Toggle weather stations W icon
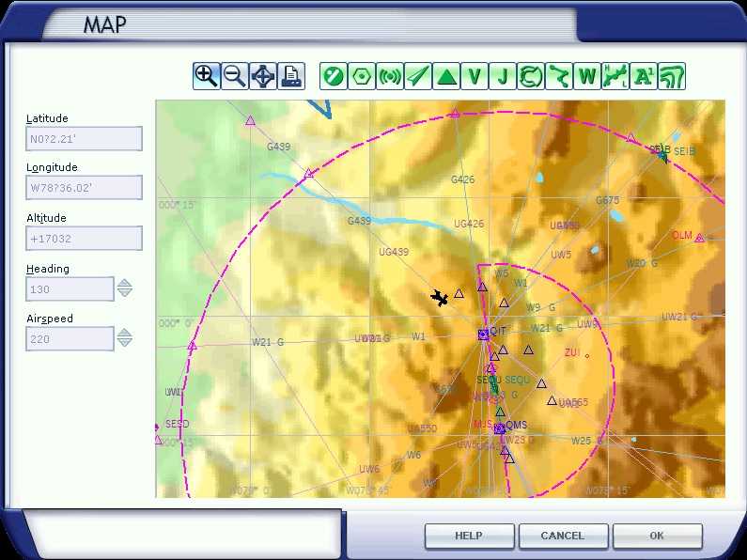Viewport: 747px width, 560px height. [x=587, y=76]
